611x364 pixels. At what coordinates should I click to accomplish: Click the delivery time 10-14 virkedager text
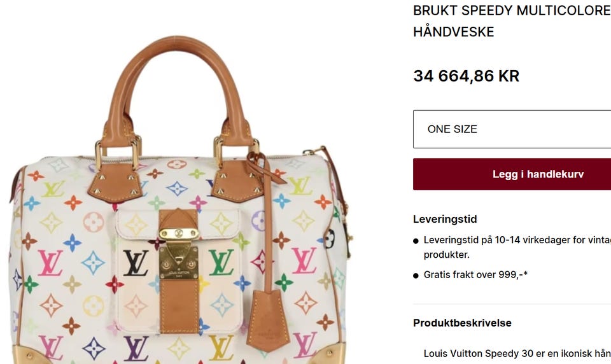(532, 240)
